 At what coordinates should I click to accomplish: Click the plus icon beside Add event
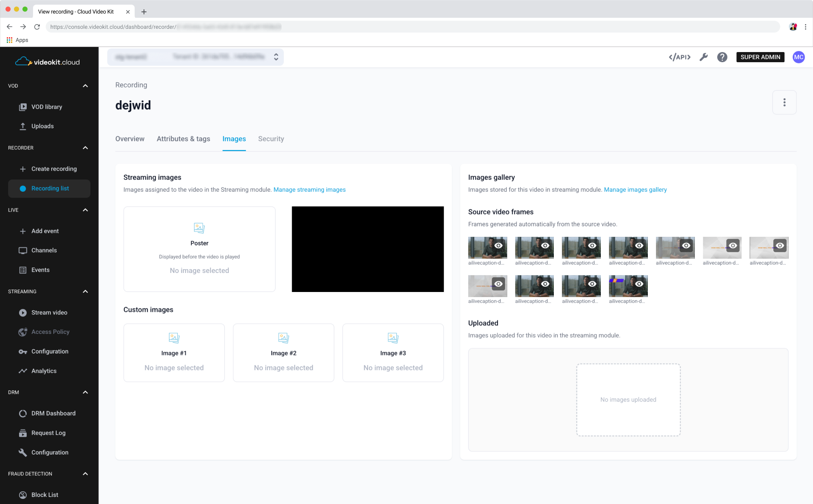23,231
